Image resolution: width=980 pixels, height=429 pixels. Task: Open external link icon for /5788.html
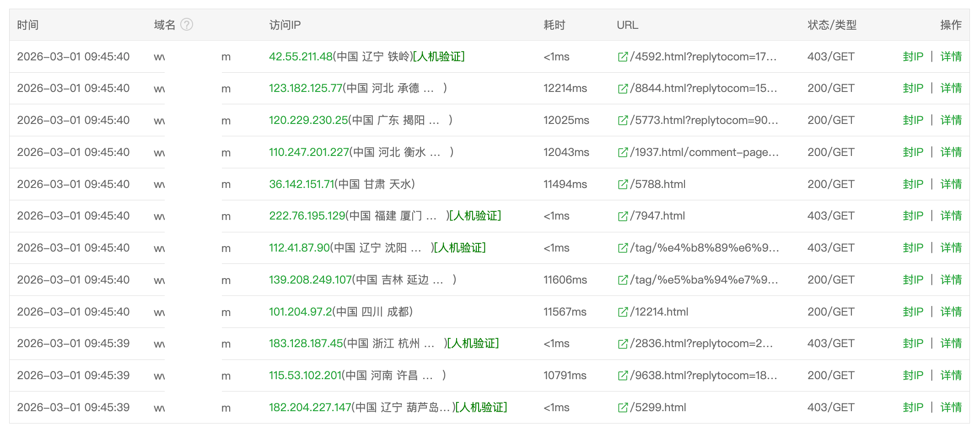623,184
